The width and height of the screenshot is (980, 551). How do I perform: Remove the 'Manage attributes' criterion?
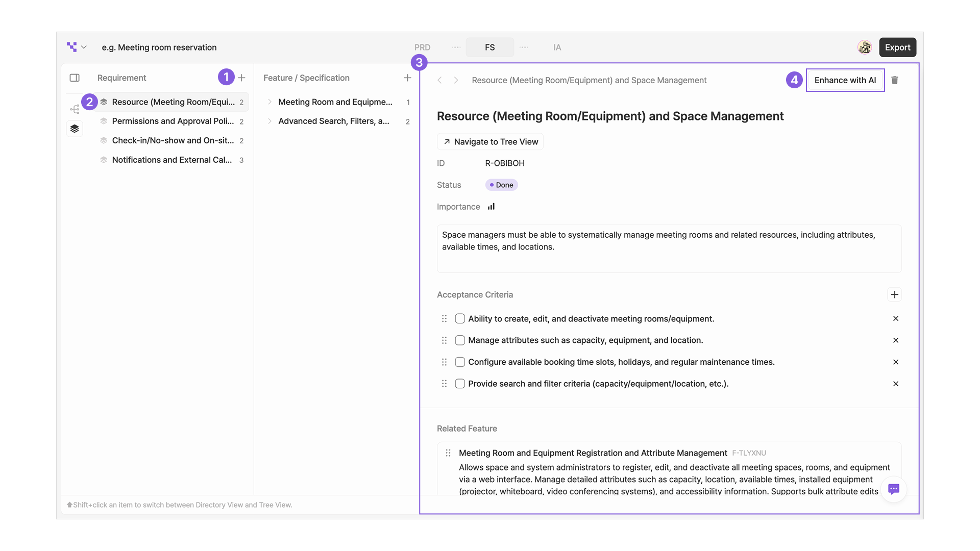[x=895, y=340]
